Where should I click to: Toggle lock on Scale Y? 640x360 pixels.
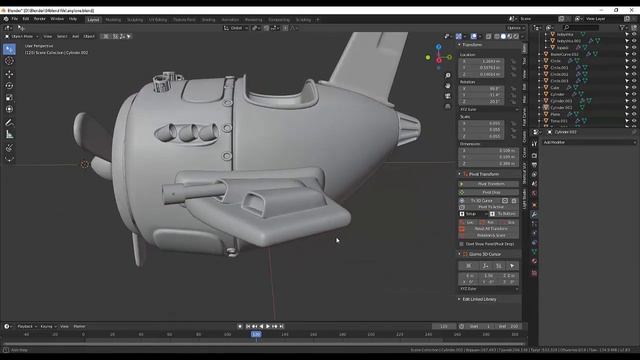tap(513, 130)
